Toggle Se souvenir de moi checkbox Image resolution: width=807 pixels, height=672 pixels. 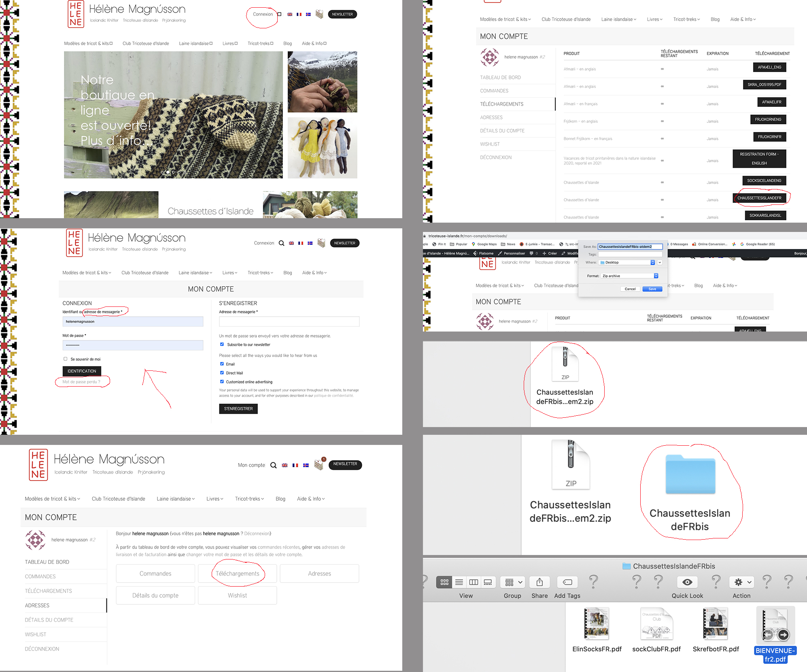click(65, 359)
